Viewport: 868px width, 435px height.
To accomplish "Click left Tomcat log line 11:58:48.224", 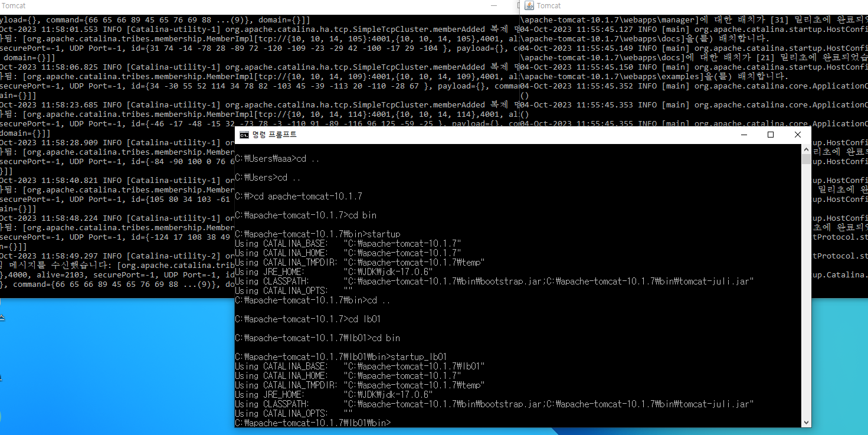I will [117, 218].
